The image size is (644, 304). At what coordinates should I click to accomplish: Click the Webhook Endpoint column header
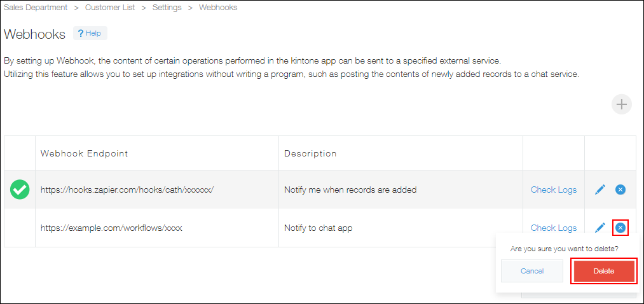84,153
